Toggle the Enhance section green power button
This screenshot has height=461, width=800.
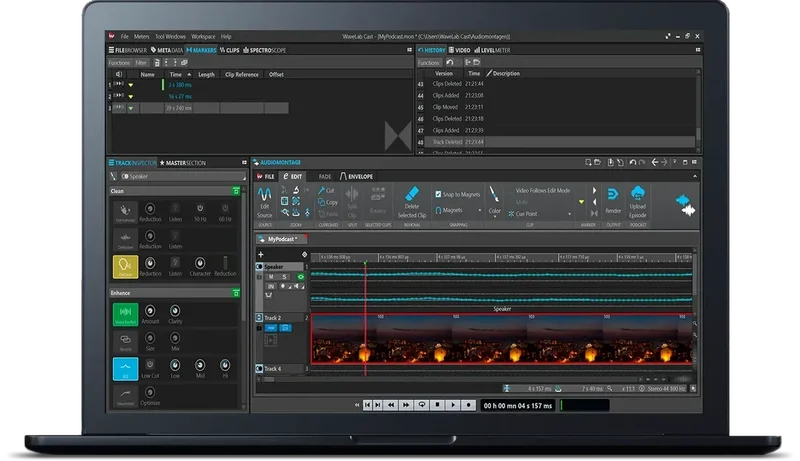[x=236, y=293]
